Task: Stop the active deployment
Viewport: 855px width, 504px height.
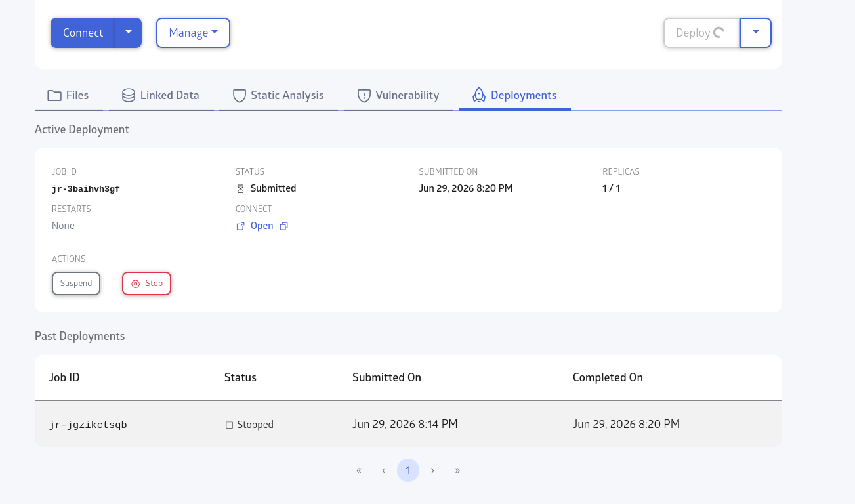Action: point(146,283)
